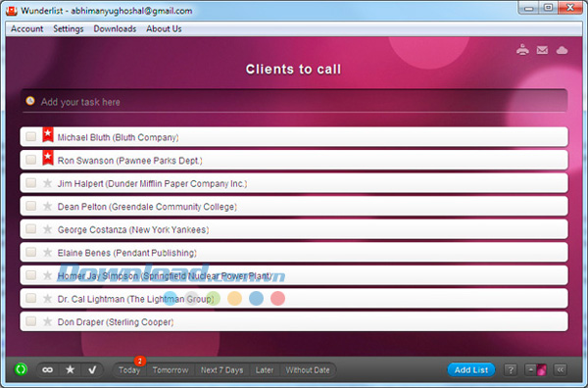This screenshot has width=588, height=388.
Task: Open the background picker button
Action: point(535,370)
